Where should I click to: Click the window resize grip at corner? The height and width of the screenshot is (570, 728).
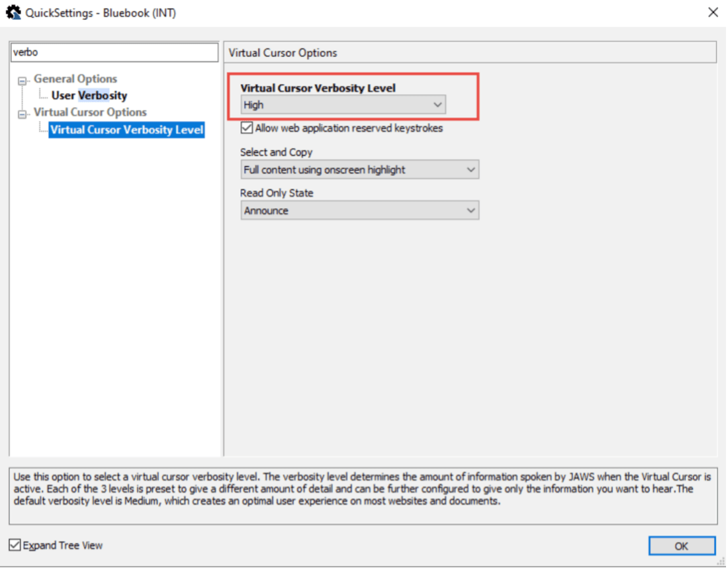coord(721,562)
